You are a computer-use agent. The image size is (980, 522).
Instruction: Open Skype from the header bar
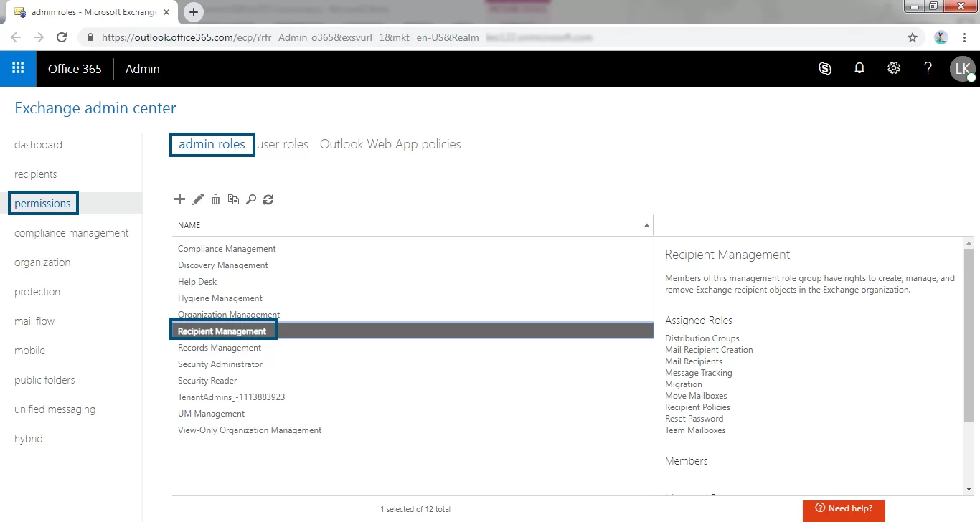point(825,69)
